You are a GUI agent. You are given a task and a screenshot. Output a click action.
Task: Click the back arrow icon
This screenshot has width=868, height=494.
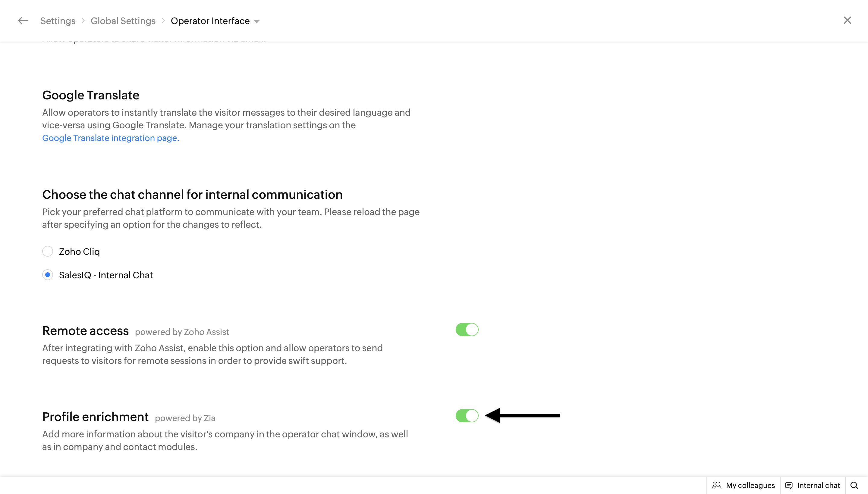[x=23, y=21]
